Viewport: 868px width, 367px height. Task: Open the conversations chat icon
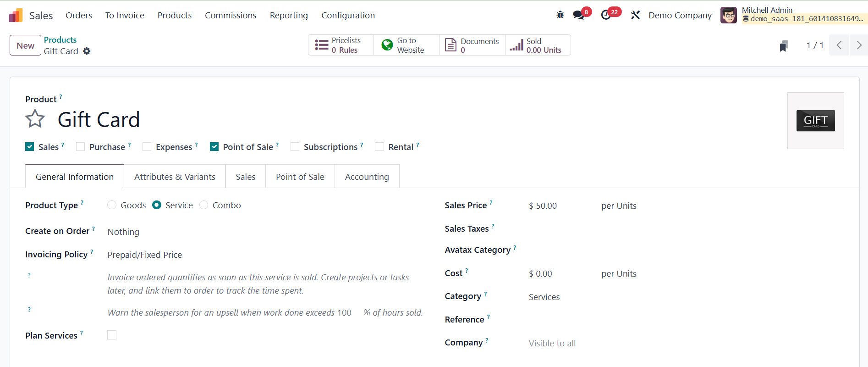[x=578, y=15]
